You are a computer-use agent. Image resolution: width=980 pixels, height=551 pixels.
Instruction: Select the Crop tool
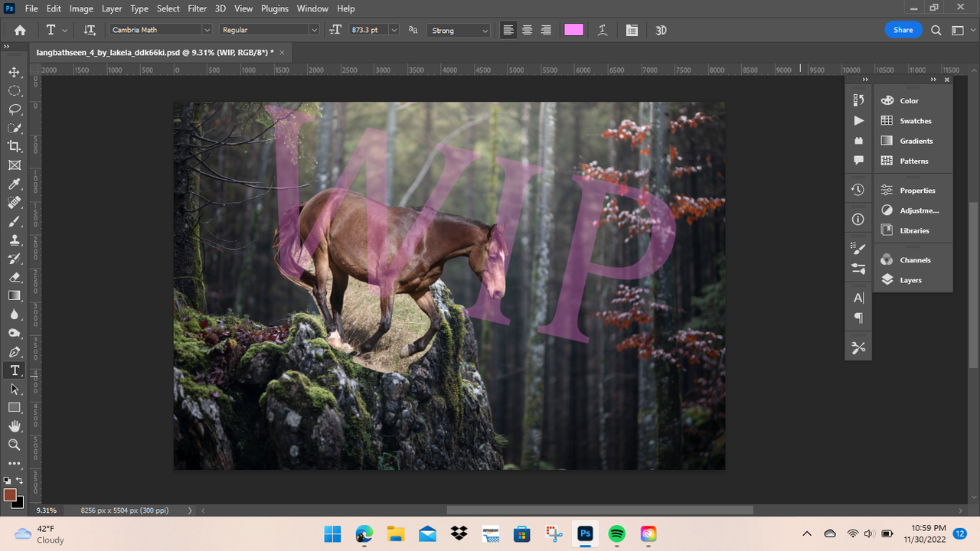(14, 146)
